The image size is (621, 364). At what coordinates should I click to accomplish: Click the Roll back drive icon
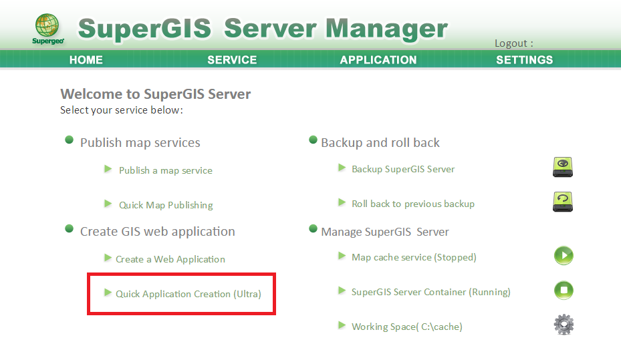[x=563, y=202]
